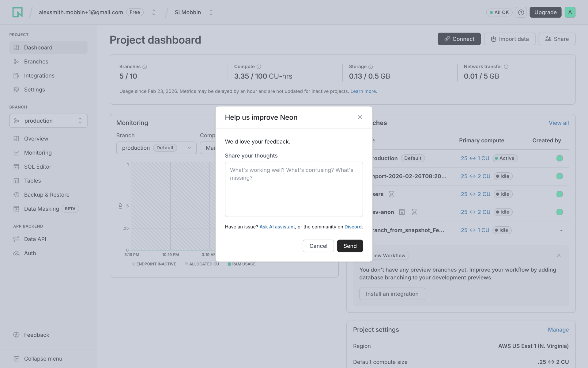The height and width of the screenshot is (368, 588).
Task: Open the Compute dropdown in Monitoring
Action: tap(208, 148)
